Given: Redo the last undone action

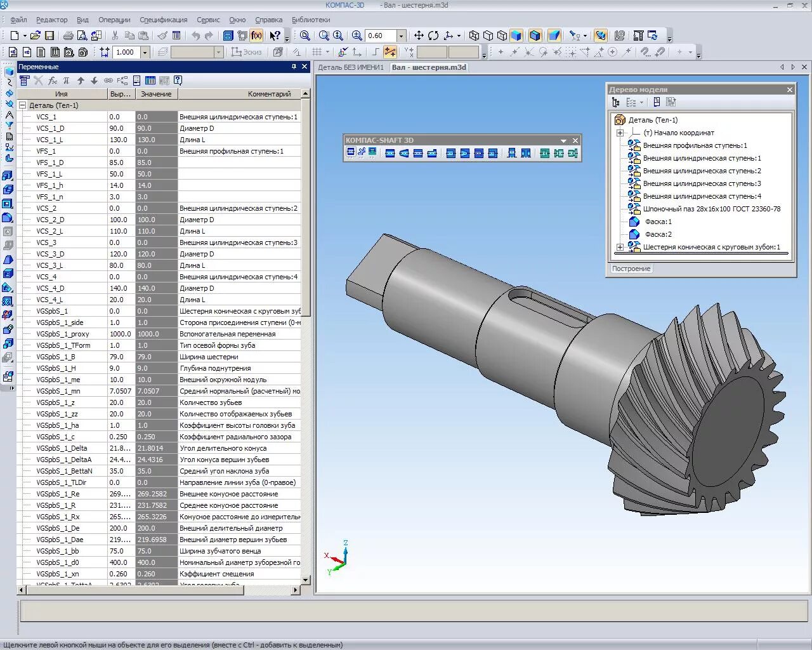Looking at the screenshot, I should click(x=209, y=36).
